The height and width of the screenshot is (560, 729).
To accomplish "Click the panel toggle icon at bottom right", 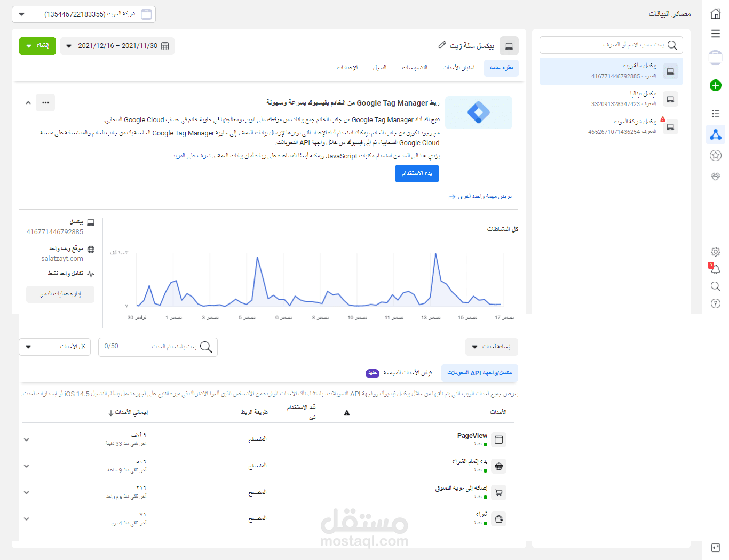I will [x=716, y=548].
